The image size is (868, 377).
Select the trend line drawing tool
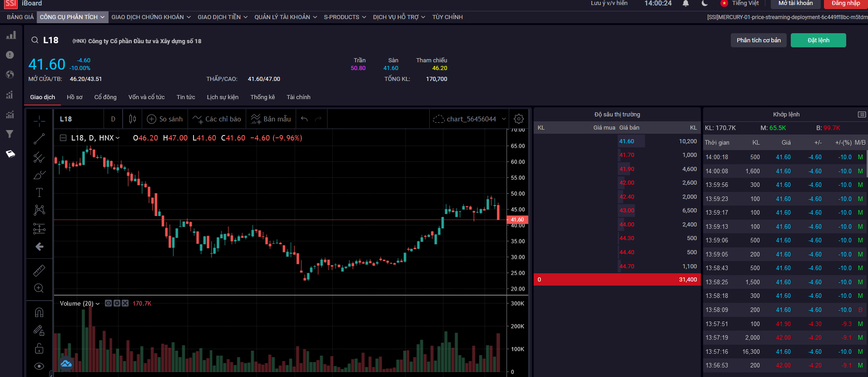point(40,139)
